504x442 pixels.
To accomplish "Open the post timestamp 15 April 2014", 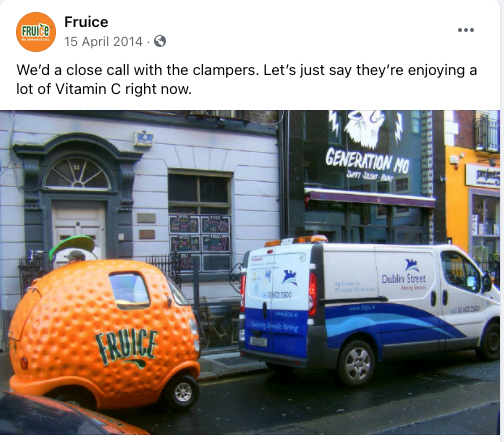I will [103, 42].
